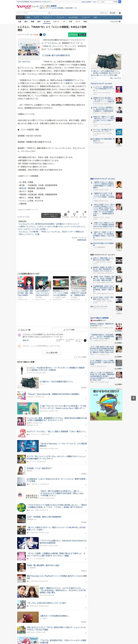Image resolution: width=138 pixels, height=644 pixels.
Task: Open the Cygames recommended article thumbnail
Action: pyautogui.click(x=43, y=283)
